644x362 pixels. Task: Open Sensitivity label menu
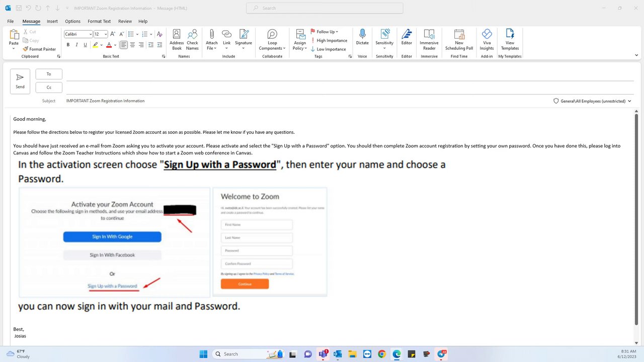(x=384, y=40)
